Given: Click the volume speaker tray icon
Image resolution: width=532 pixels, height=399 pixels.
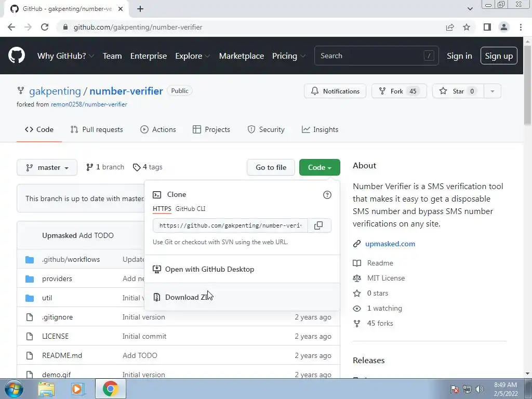Looking at the screenshot, I should pos(480,389).
